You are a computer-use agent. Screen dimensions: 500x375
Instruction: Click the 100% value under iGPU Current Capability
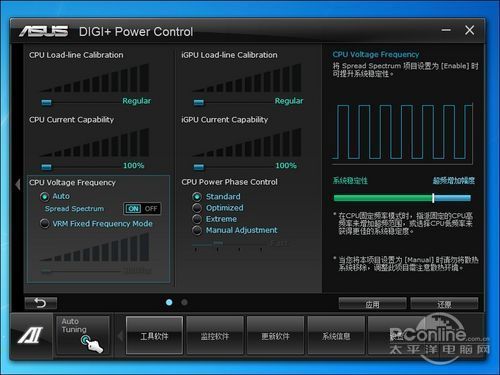pyautogui.click(x=286, y=165)
